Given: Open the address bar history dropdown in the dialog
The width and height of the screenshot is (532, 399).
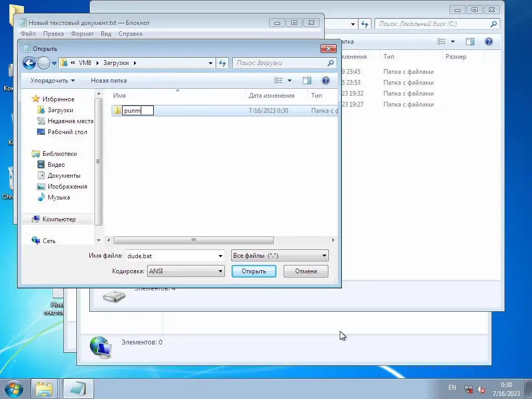Looking at the screenshot, I should click(x=210, y=63).
